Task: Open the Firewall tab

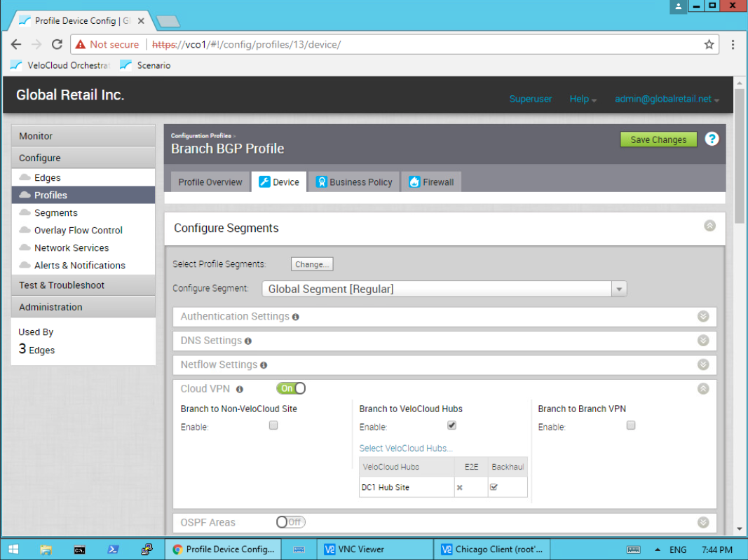Action: click(431, 182)
